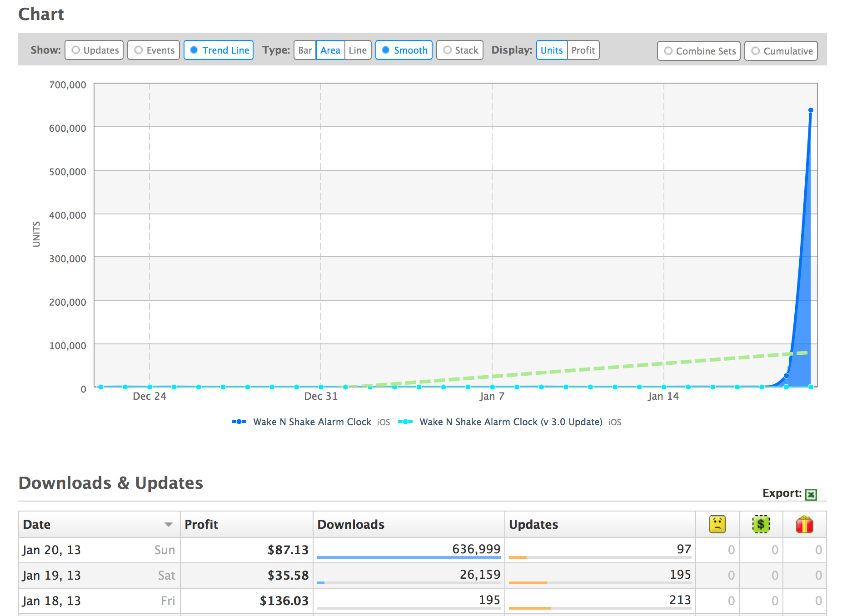Click the orange updates bar for Jan 18
847x616 pixels.
530,608
